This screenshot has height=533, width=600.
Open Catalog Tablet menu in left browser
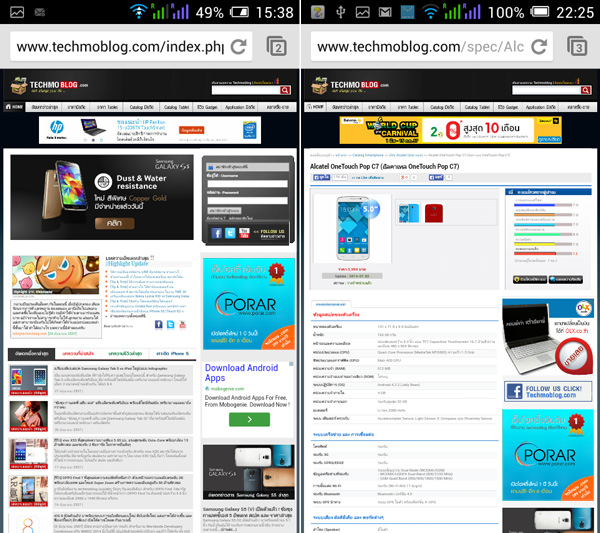176,107
